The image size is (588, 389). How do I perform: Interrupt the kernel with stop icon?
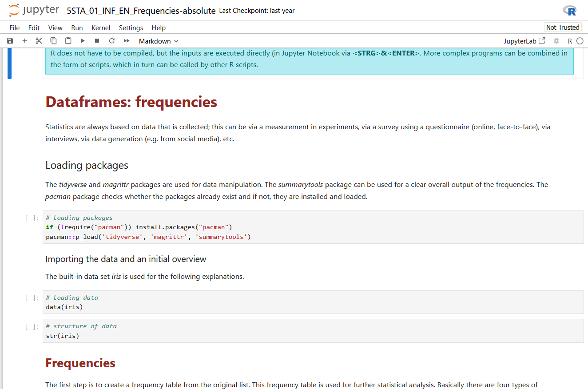[97, 41]
